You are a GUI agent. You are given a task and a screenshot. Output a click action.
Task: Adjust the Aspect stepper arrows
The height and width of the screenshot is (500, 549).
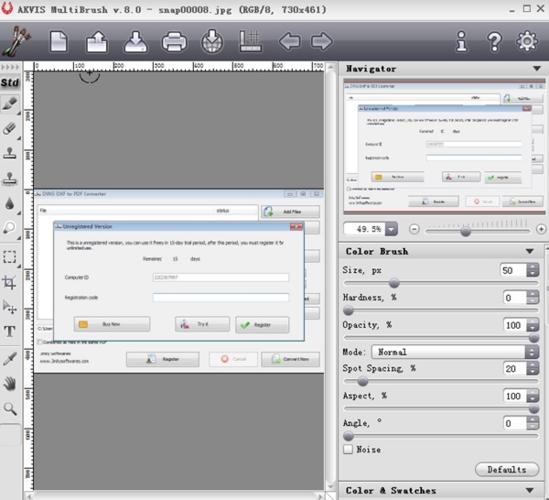click(x=533, y=396)
